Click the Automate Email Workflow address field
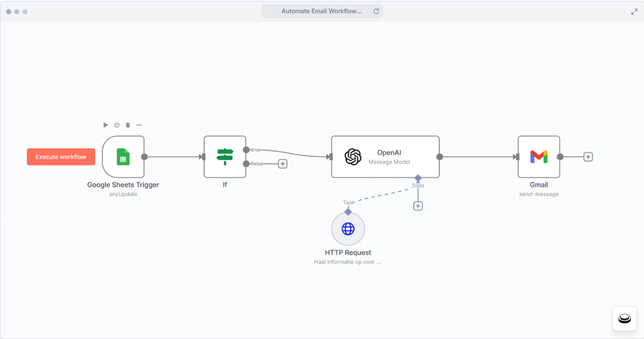Viewport: 644px width, 339px height. tap(322, 11)
